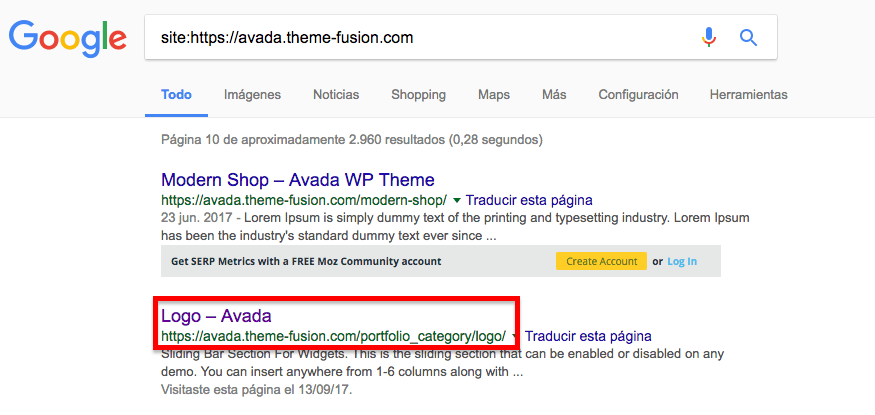Expand dropdown arrow next to portfolio_category URL
Viewport: 875px width, 415px height.
516,336
